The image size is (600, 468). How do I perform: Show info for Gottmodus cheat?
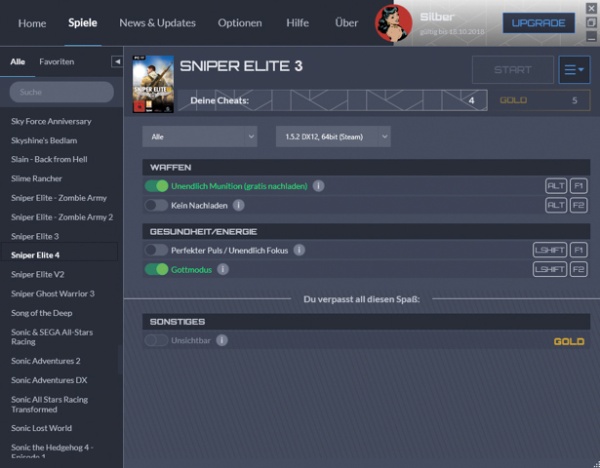pyautogui.click(x=223, y=269)
